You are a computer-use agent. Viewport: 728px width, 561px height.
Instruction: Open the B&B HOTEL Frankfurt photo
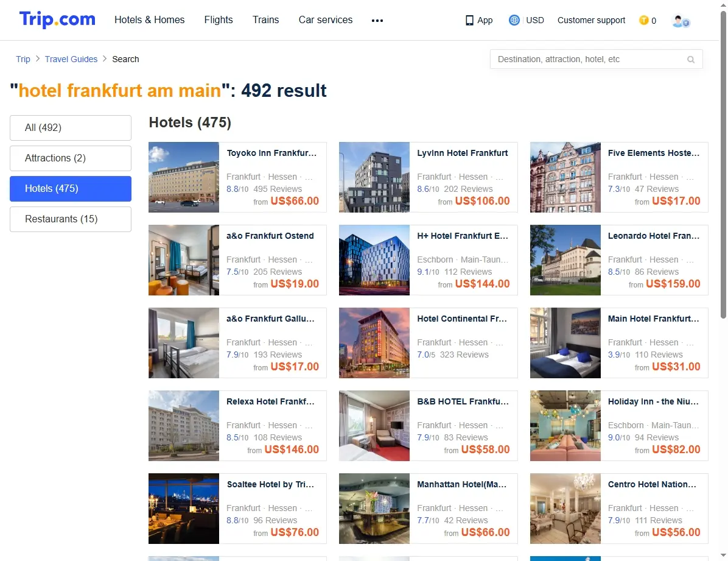(374, 426)
